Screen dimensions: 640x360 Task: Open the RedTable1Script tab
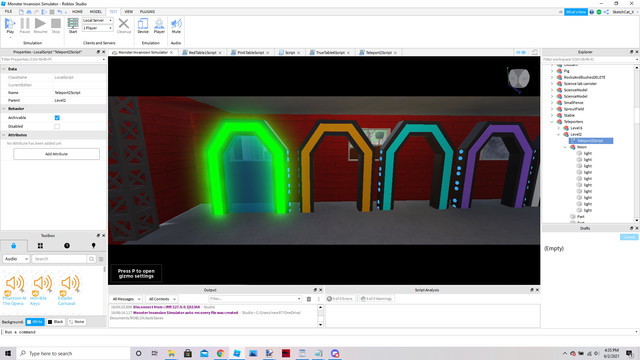coord(202,53)
